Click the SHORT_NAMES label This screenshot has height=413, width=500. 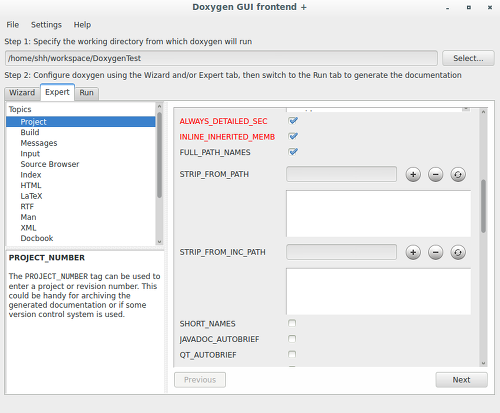[207, 324]
